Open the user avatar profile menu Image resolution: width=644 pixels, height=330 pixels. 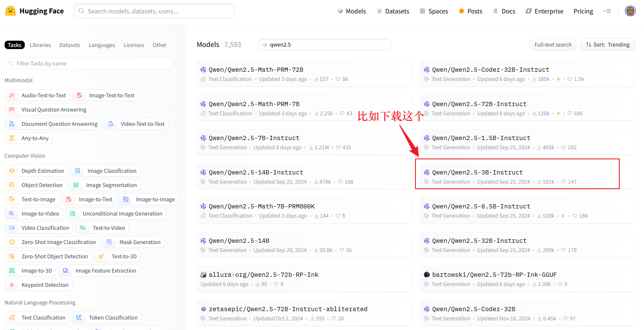tap(630, 11)
